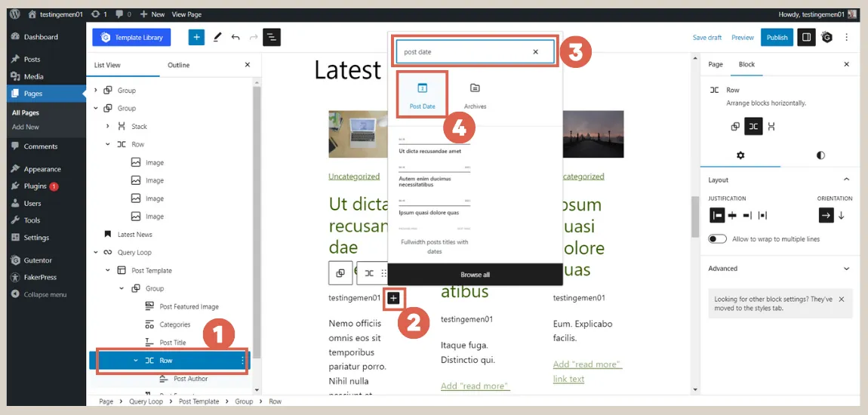Expand the Stack item in list view
This screenshot has height=415, width=868.
[x=107, y=126]
